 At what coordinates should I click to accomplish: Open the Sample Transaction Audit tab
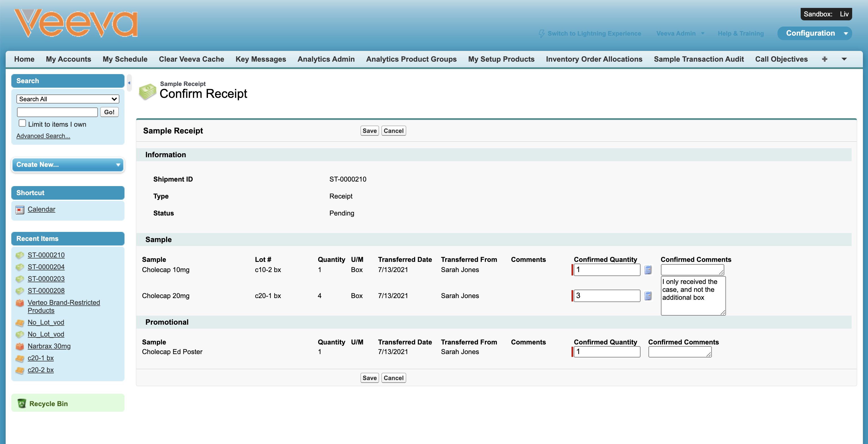click(699, 59)
